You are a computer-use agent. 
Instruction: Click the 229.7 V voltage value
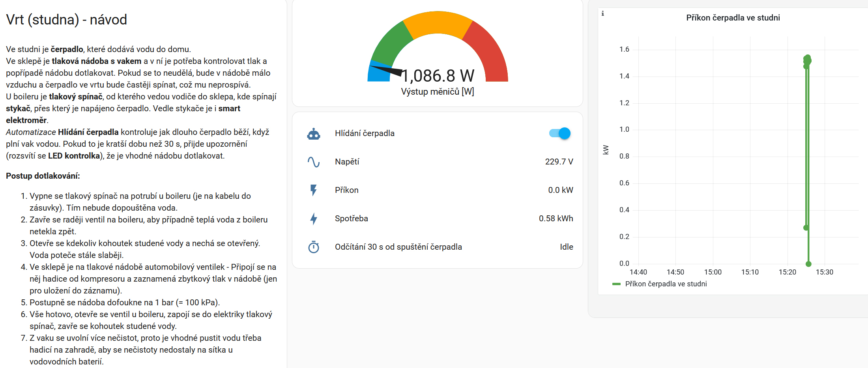pyautogui.click(x=559, y=162)
